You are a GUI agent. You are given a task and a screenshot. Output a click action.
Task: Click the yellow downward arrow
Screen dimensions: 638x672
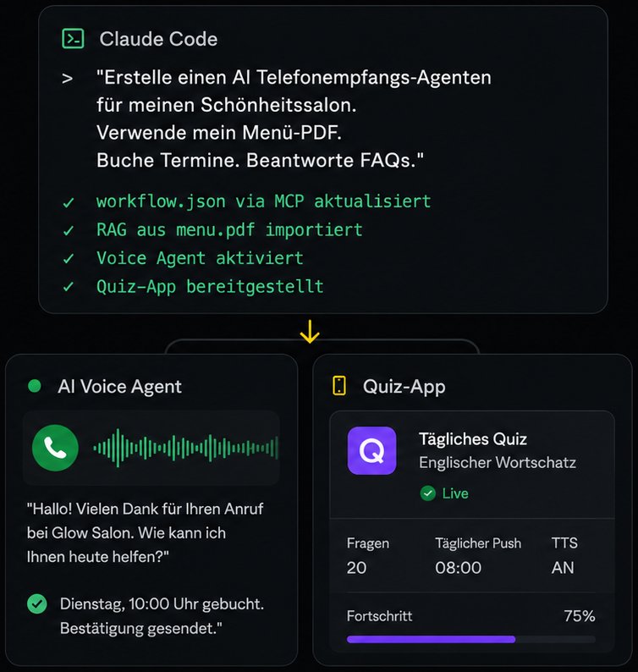(x=310, y=332)
